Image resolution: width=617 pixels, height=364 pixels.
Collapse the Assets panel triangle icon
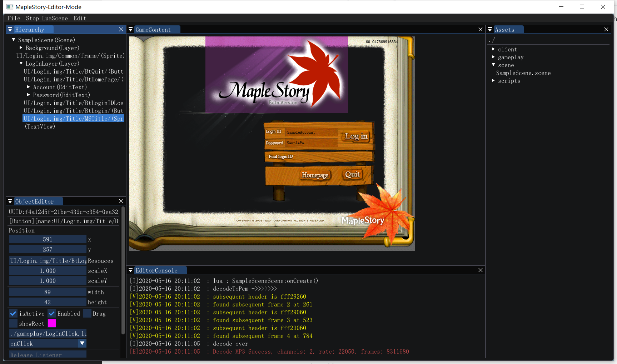tap(490, 30)
